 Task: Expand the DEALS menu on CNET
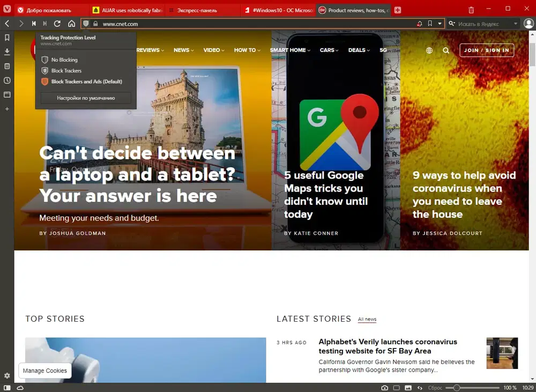click(x=359, y=50)
